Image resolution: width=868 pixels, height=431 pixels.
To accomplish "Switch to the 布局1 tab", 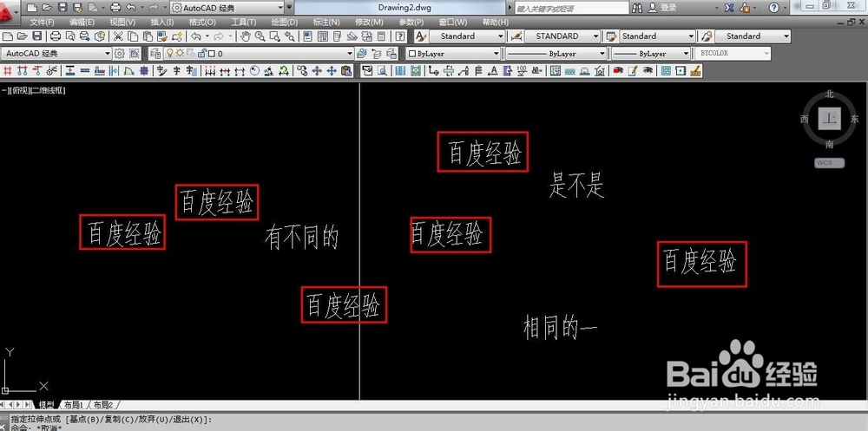I will tap(73, 405).
